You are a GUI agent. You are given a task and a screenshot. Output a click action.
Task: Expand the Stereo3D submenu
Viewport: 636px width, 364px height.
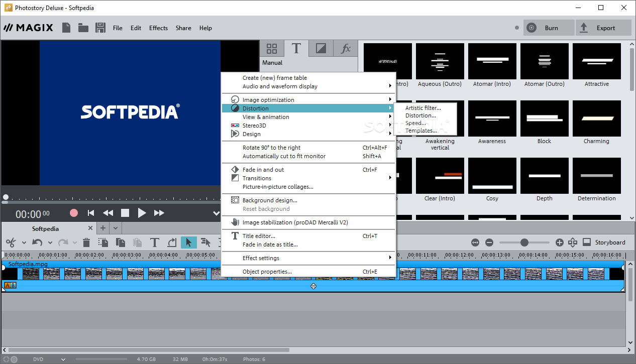tap(309, 126)
